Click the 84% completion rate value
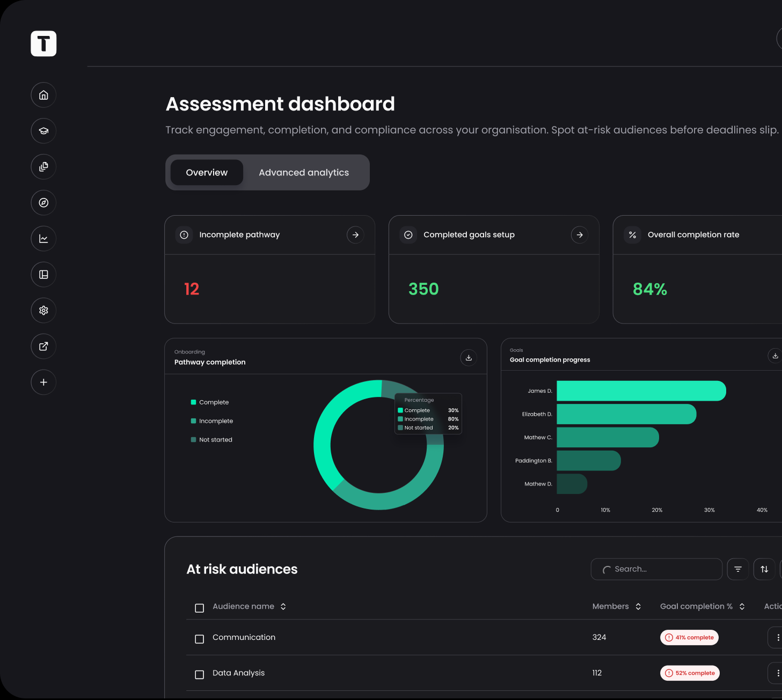The image size is (782, 700). click(x=650, y=289)
